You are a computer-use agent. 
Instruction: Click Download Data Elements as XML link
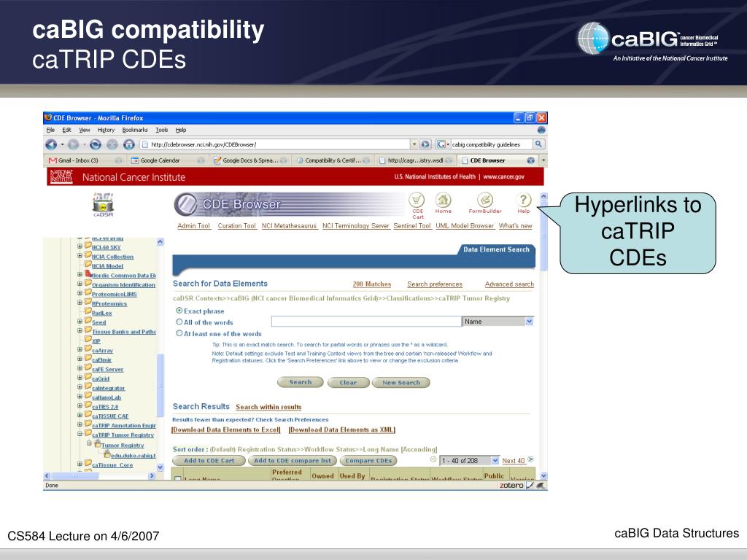click(x=342, y=429)
